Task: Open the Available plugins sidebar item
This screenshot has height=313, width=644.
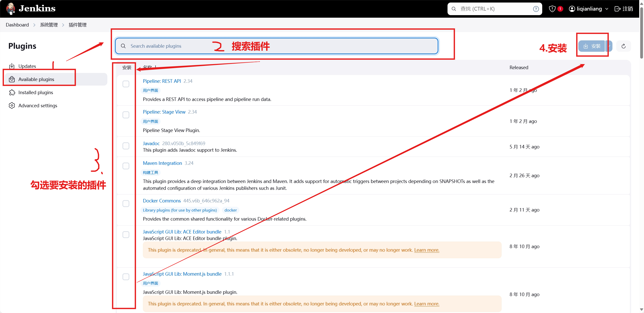Action: pos(36,79)
